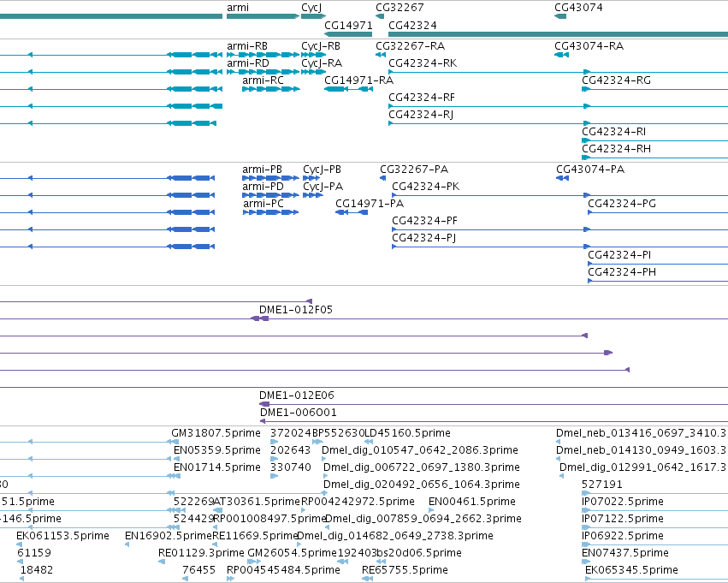
Task: Click the CG14971-PA protein feature
Action: pyautogui.click(x=352, y=212)
